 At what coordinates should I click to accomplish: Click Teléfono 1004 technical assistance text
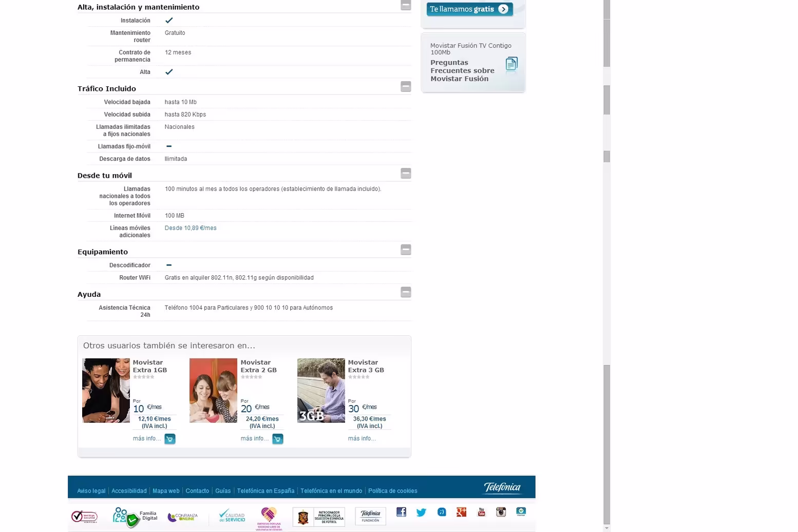(x=249, y=308)
